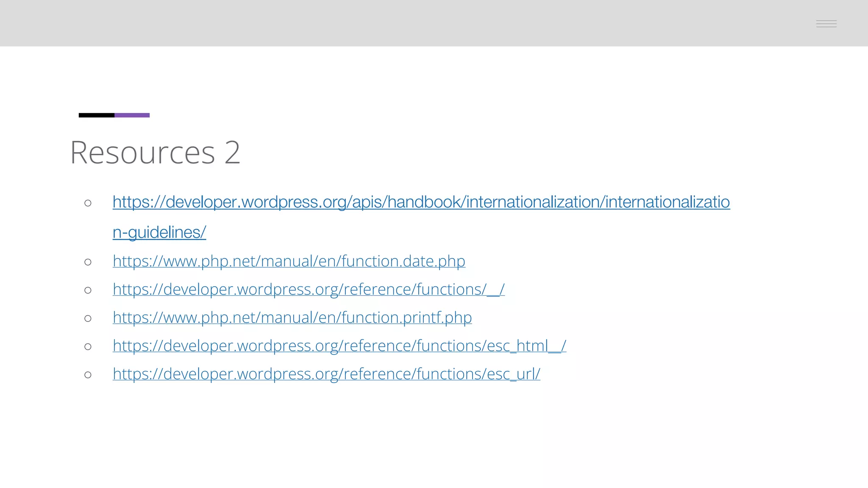
Task: Click the double-line menu icon in header
Action: [826, 24]
